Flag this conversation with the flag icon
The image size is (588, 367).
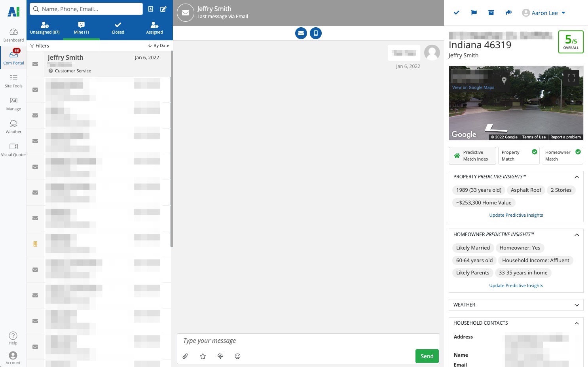coord(474,13)
